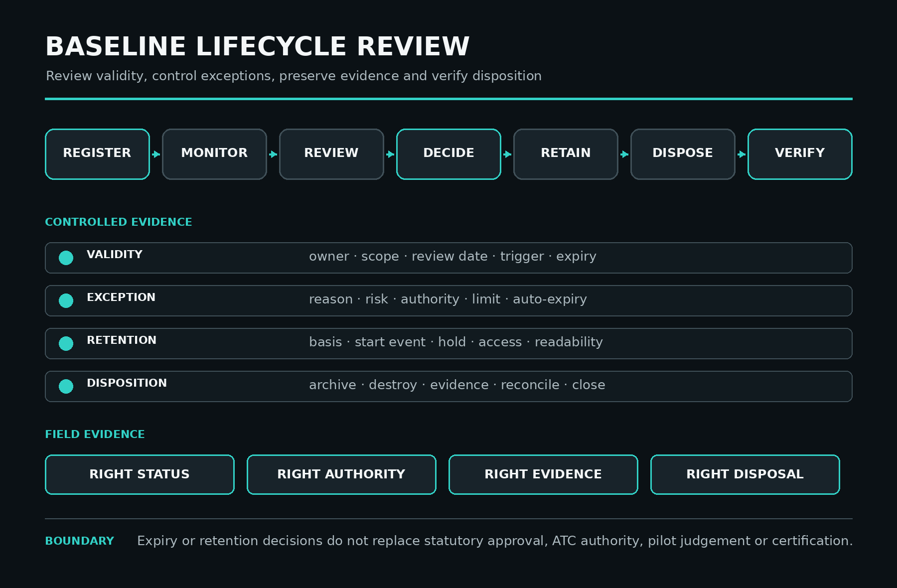Click 'archive · destroy · evidence' details text
The width and height of the screenshot is (897, 588).
coord(457,385)
